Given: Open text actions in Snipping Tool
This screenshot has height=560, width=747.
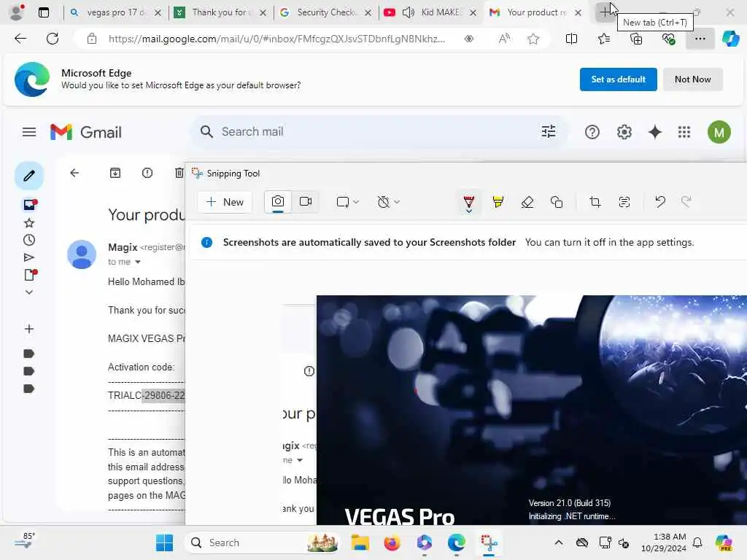Looking at the screenshot, I should [624, 202].
